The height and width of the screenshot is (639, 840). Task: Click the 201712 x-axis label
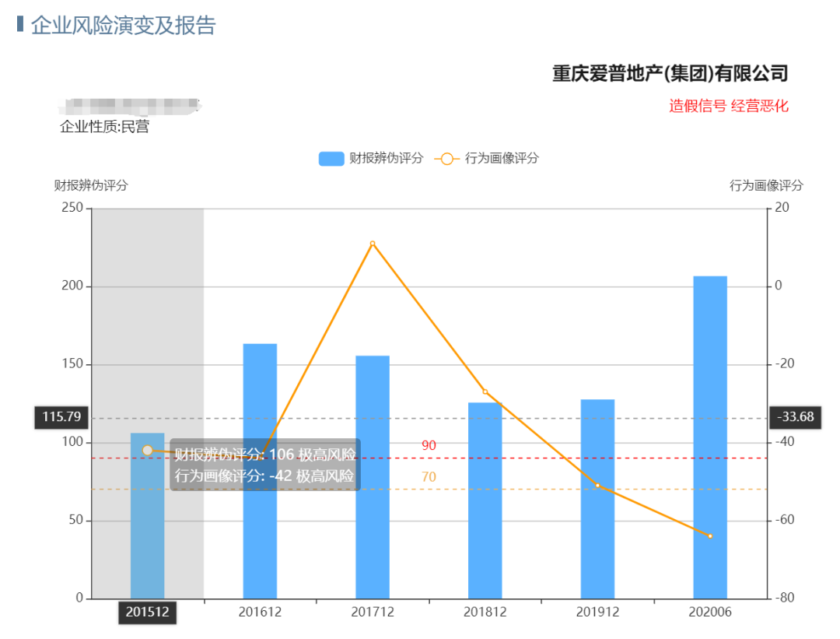coord(373,612)
